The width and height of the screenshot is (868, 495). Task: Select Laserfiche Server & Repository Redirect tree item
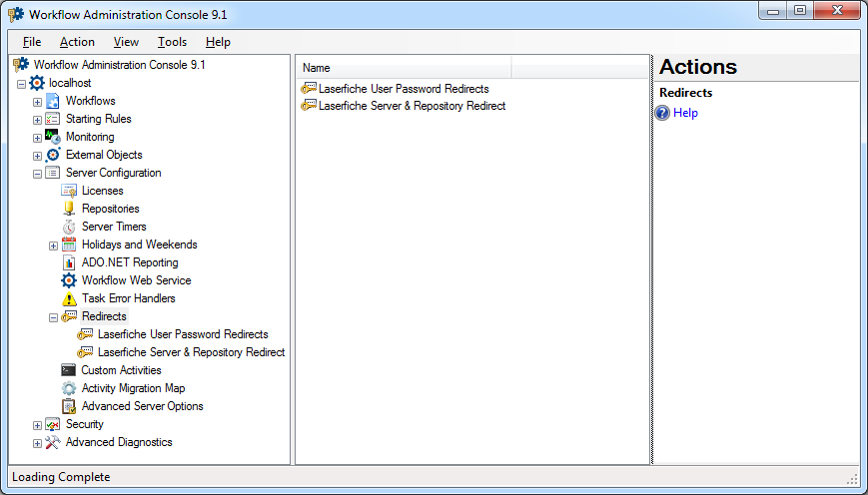pyautogui.click(x=191, y=352)
